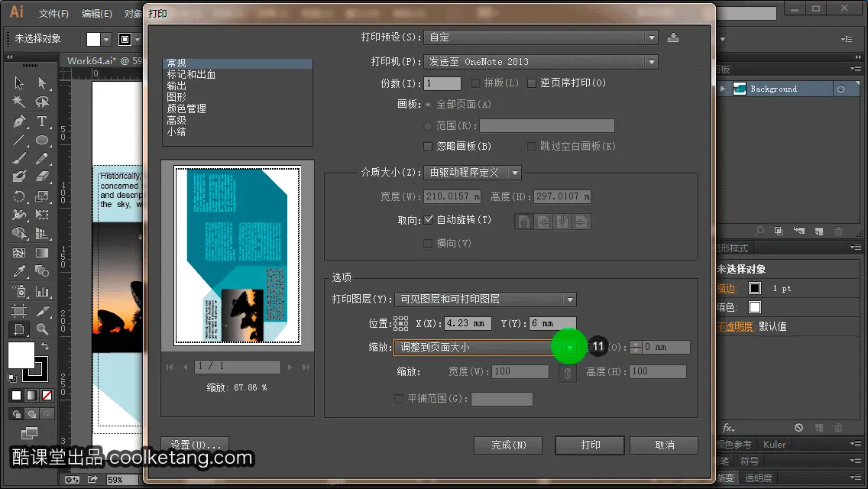The image size is (868, 489).
Task: Open the 编辑(E) menu
Action: [x=97, y=13]
